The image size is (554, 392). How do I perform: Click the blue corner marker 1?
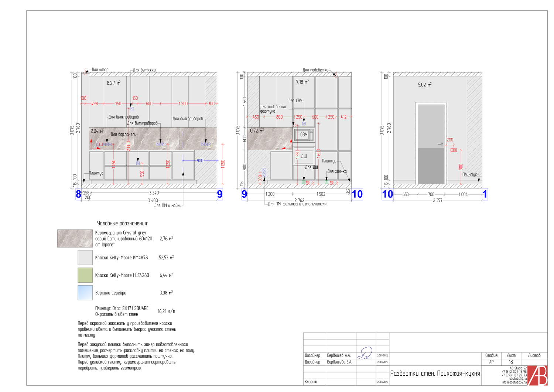pos(485,194)
